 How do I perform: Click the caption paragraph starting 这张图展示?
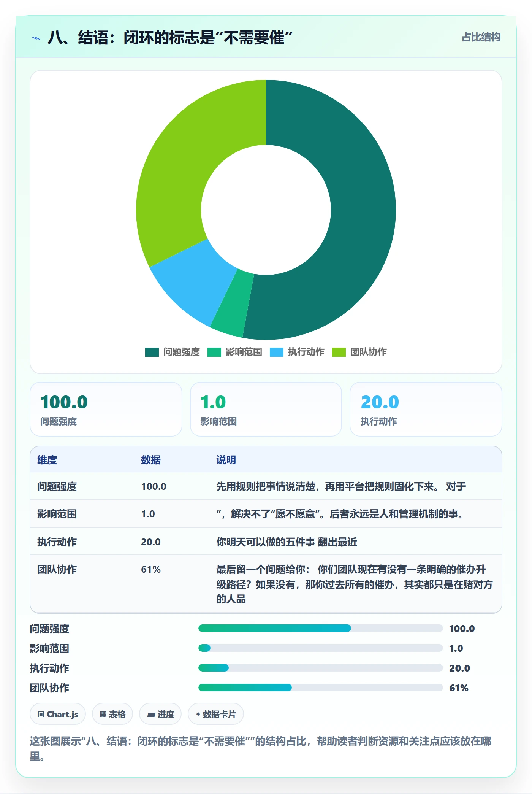point(261,748)
